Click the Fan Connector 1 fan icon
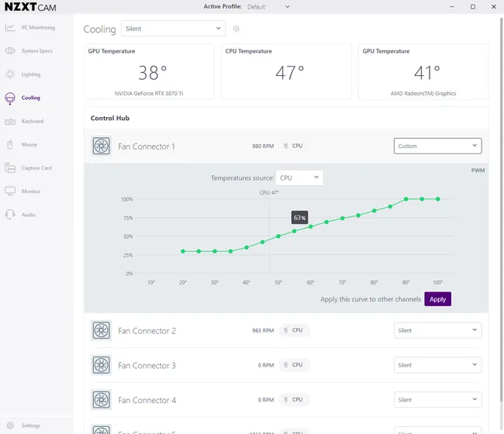Image resolution: width=504 pixels, height=434 pixels. pos(102,146)
